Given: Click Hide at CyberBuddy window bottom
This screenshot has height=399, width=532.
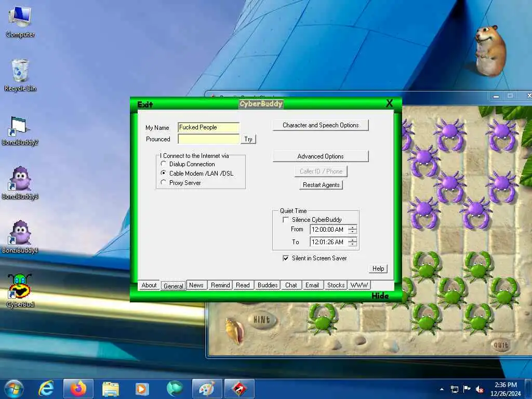Looking at the screenshot, I should point(380,296).
